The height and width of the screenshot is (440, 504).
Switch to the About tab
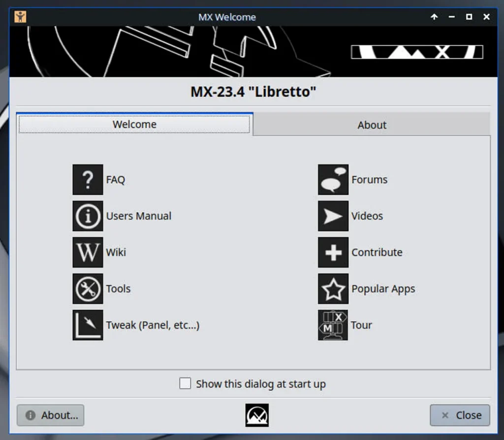[x=372, y=125]
